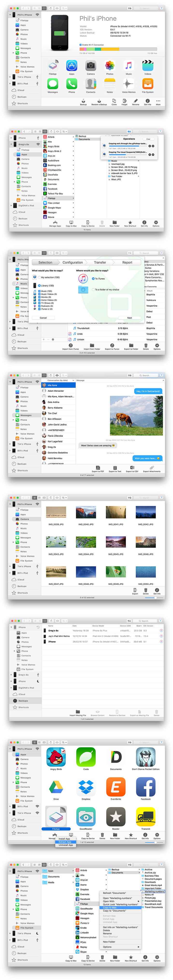Click the Export to PDF icon
Screen dimensions: 173x980
coord(98,467)
